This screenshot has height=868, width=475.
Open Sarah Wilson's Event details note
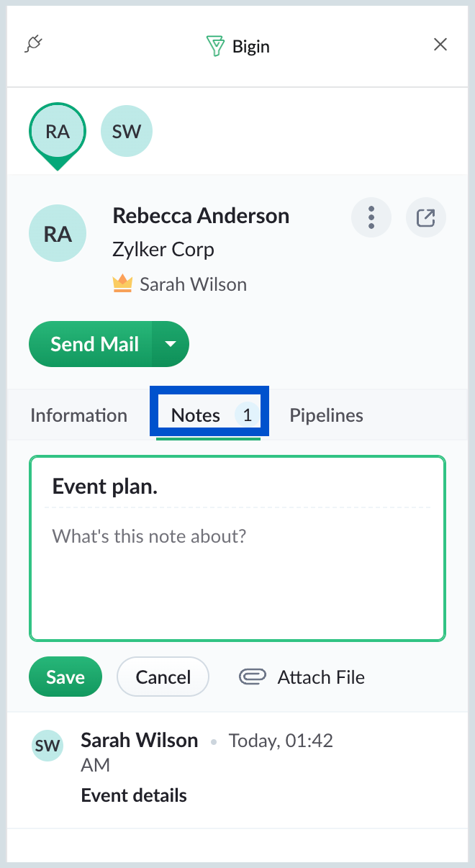[134, 795]
